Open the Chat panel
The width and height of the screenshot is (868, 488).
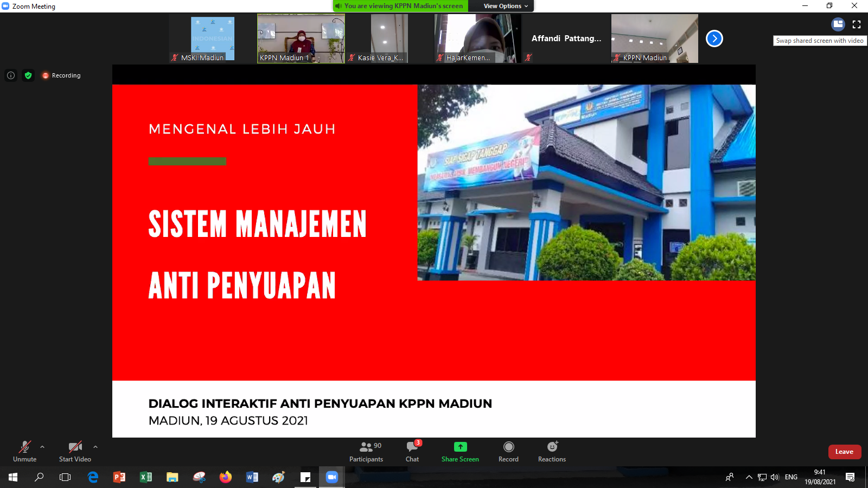412,451
